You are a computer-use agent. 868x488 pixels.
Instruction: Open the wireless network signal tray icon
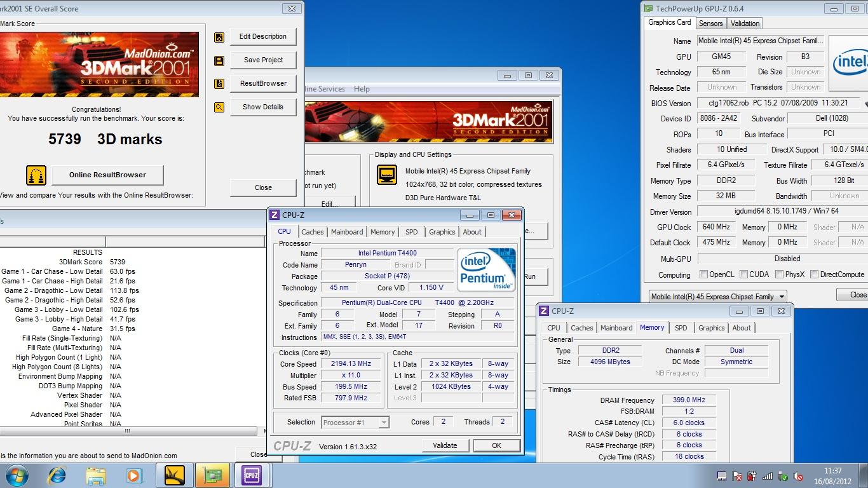point(768,476)
